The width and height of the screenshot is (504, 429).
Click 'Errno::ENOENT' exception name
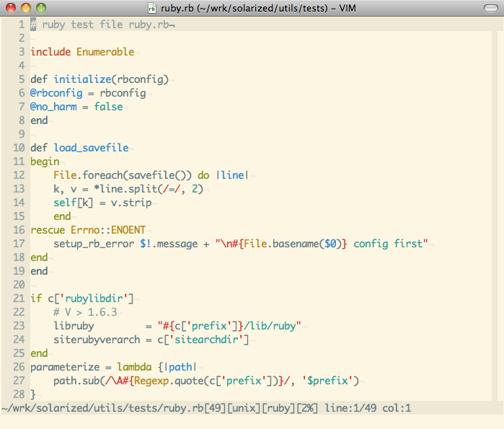click(x=108, y=230)
